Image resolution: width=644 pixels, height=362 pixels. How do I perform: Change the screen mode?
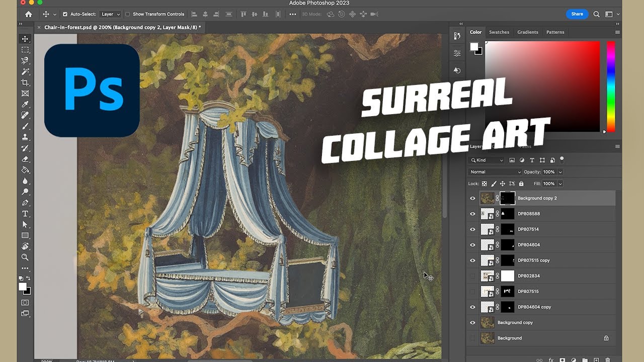pyautogui.click(x=25, y=313)
